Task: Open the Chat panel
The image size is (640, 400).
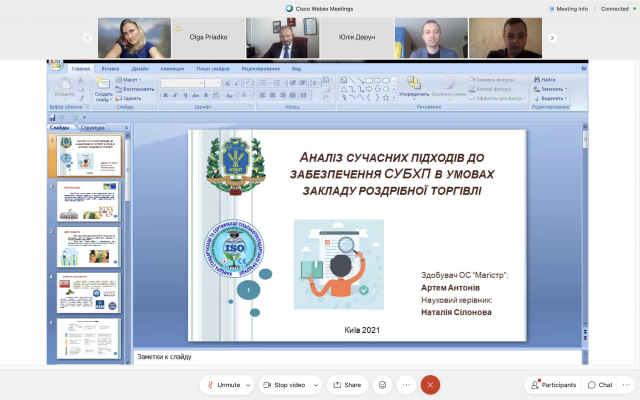Action: tap(600, 384)
